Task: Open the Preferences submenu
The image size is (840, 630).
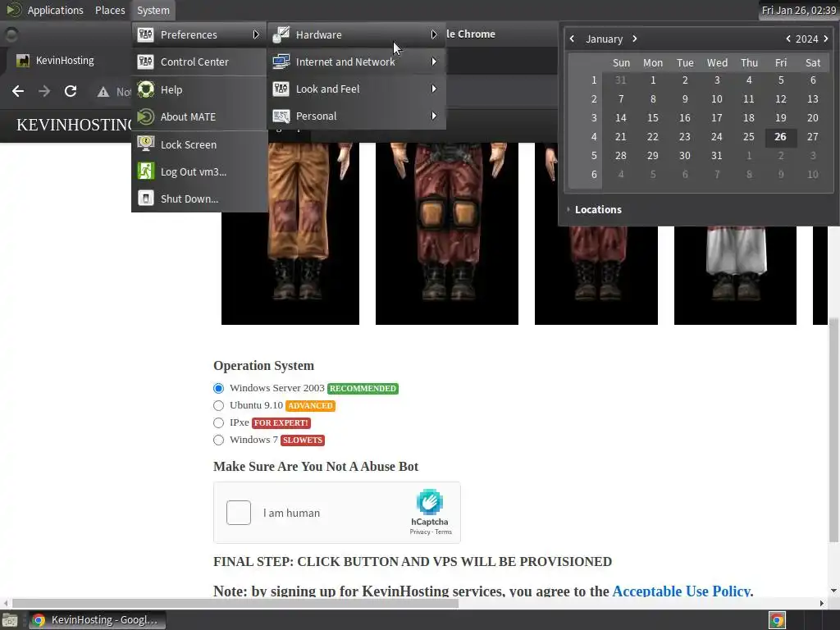Action: pos(199,34)
